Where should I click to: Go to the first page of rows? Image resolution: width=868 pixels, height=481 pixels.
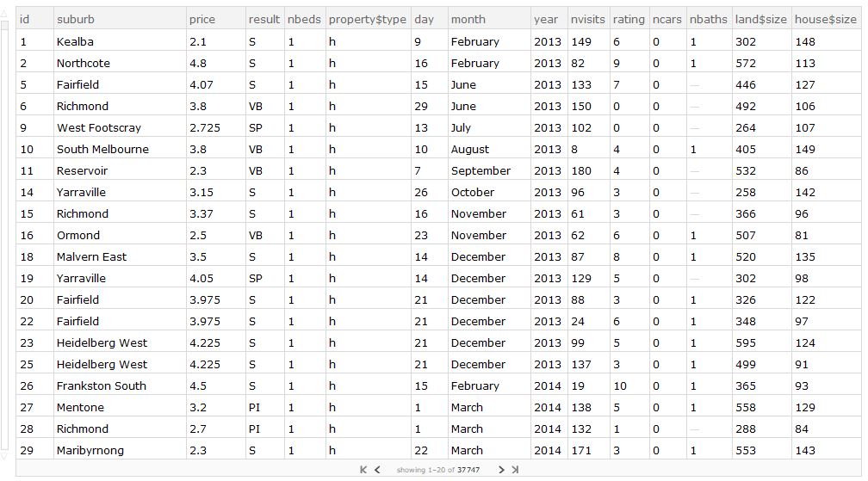[363, 470]
